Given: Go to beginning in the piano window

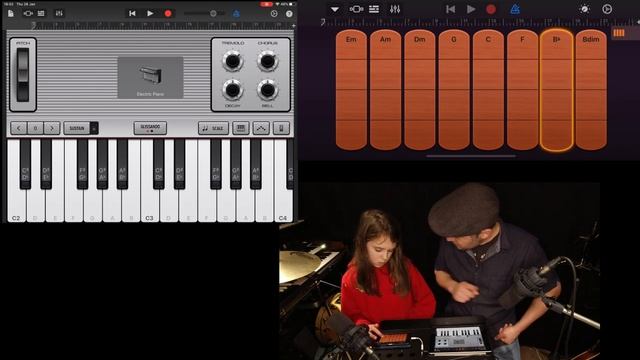Looking at the screenshot, I should tap(132, 13).
